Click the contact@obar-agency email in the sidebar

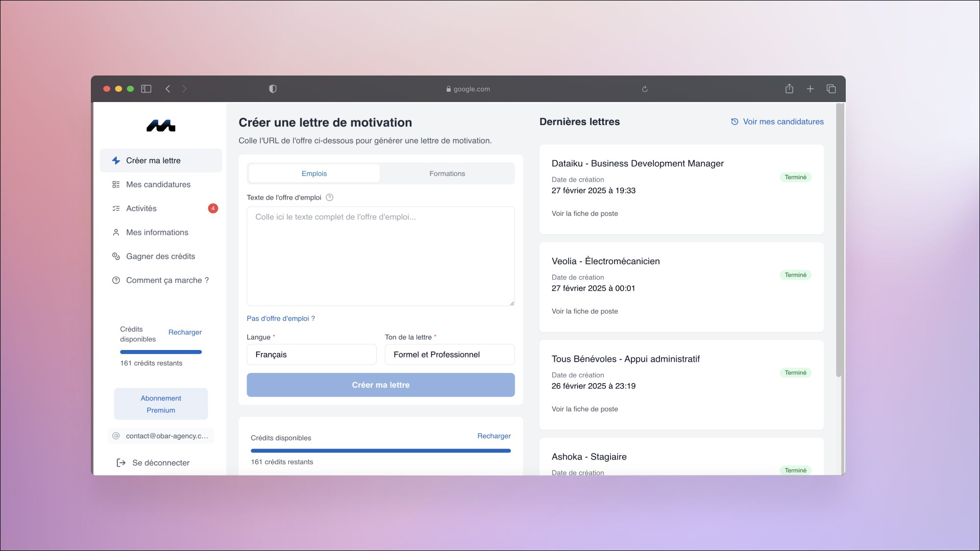167,436
